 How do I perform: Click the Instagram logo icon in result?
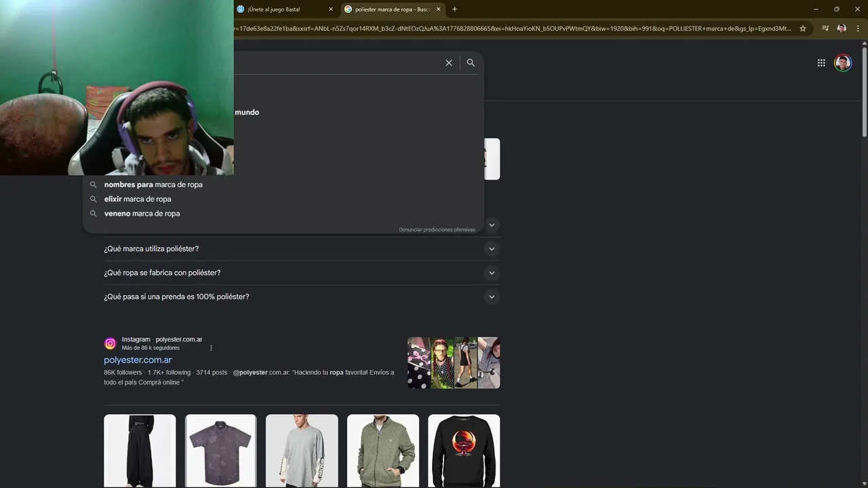click(111, 344)
